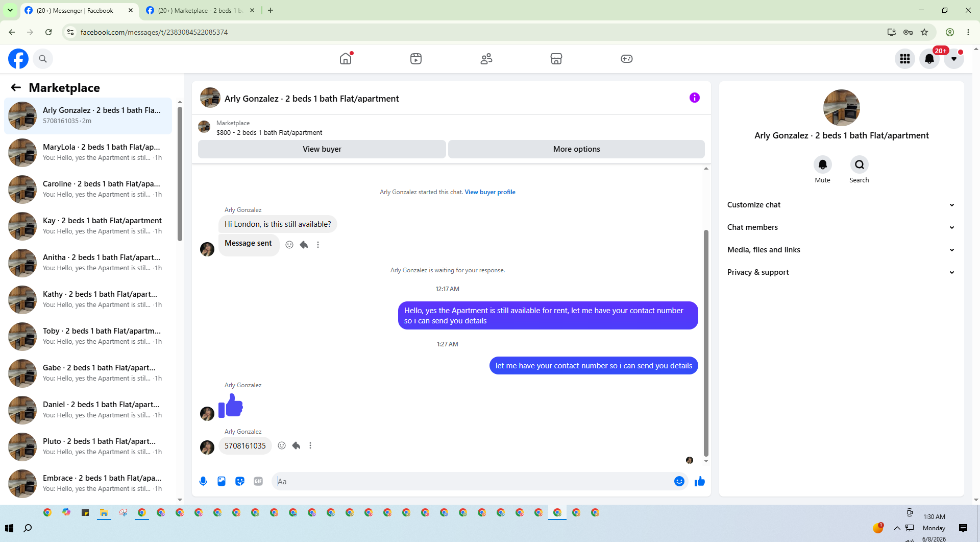Choose a sticker icon in composer
980x542 pixels.
[x=240, y=481]
